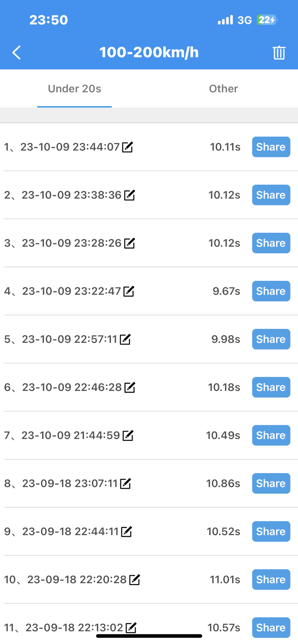This screenshot has height=644, width=298.
Task: Share the 10.18s record
Action: point(271,387)
